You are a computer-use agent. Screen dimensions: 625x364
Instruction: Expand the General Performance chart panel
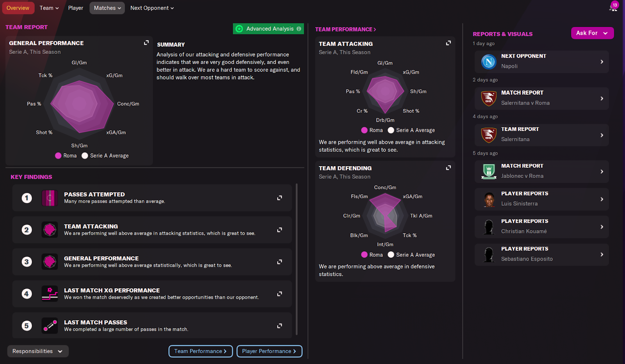tap(146, 43)
